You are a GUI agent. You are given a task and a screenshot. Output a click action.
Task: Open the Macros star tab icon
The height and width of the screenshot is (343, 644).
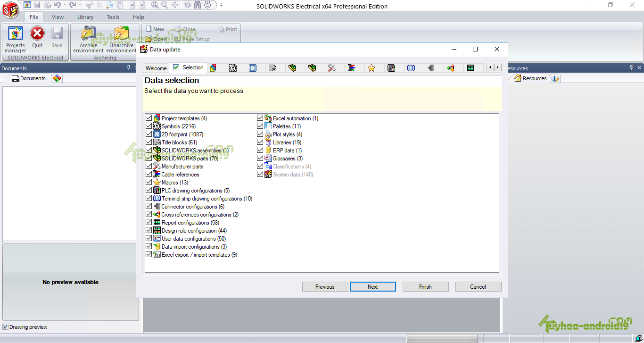[372, 68]
